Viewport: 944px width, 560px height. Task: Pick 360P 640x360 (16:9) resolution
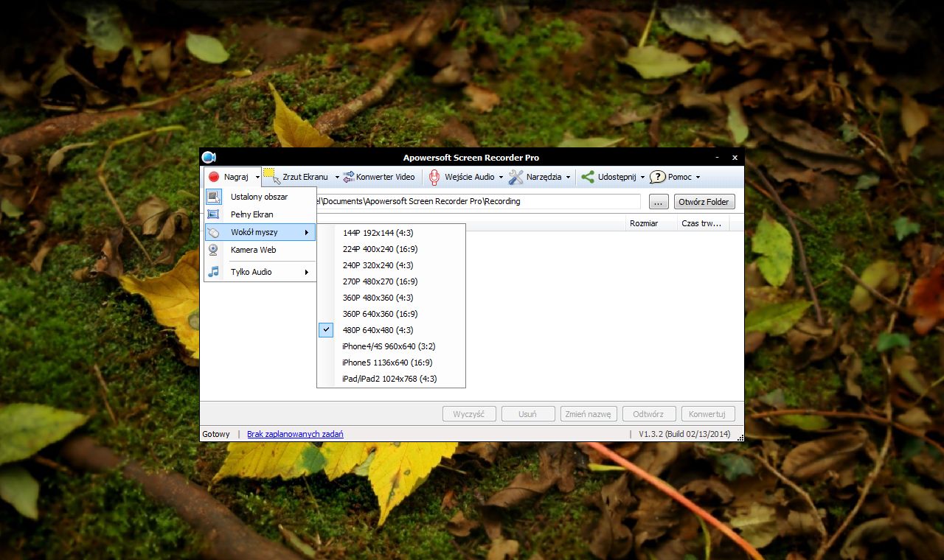pos(392,314)
